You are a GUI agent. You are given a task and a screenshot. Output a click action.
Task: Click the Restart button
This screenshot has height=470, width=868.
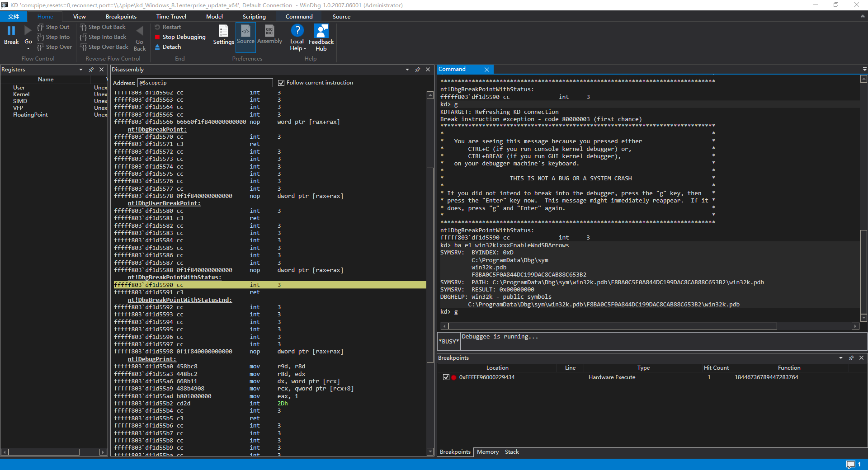(x=168, y=27)
